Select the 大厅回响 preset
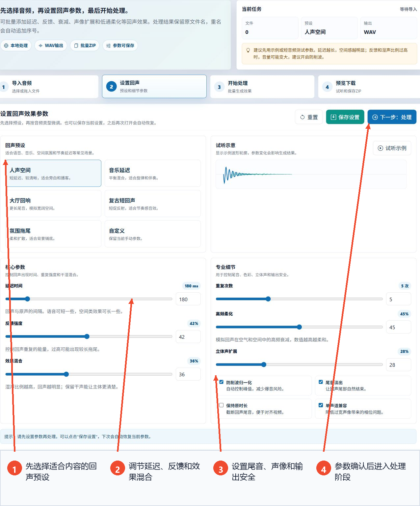Image resolution: width=420 pixels, height=506 pixels. 53,204
